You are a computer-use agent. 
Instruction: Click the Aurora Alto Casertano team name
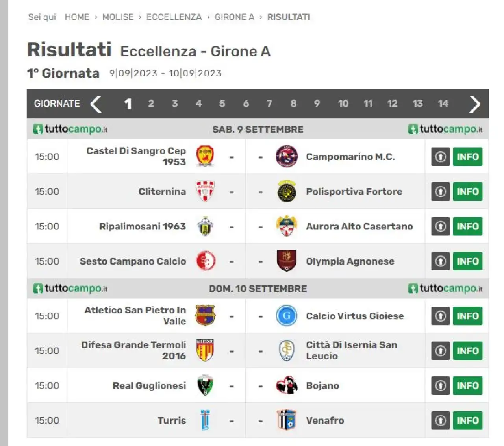[359, 226]
